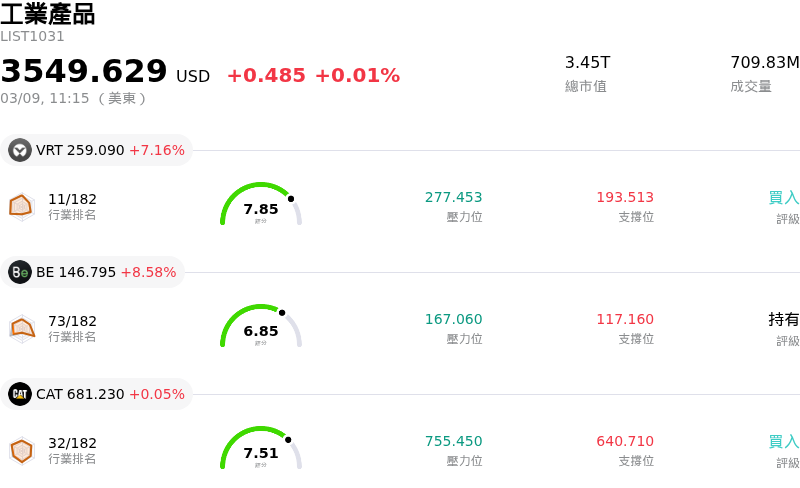The width and height of the screenshot is (800, 488).
Task: Click the CAT score gauge 7.51
Action: point(261,450)
